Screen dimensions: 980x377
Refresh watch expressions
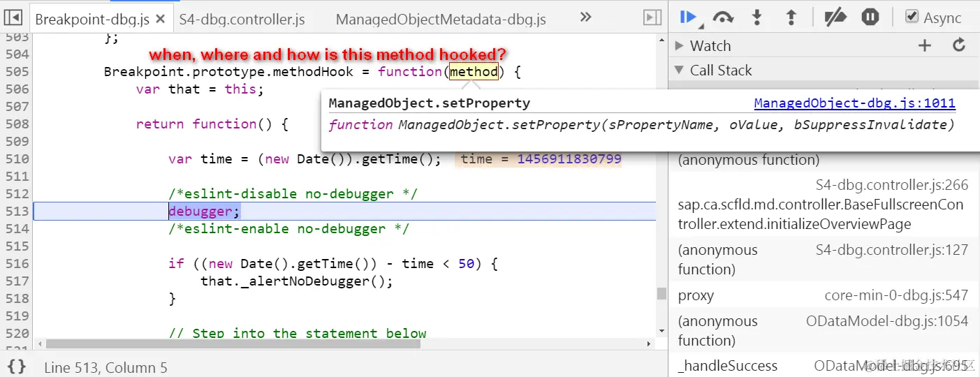point(960,46)
